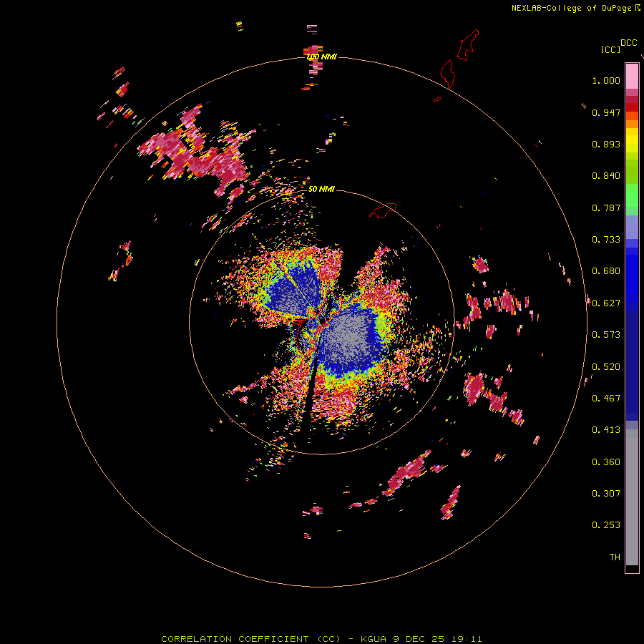
Task: Click the [CC] legend unit label
Action: pos(610,49)
